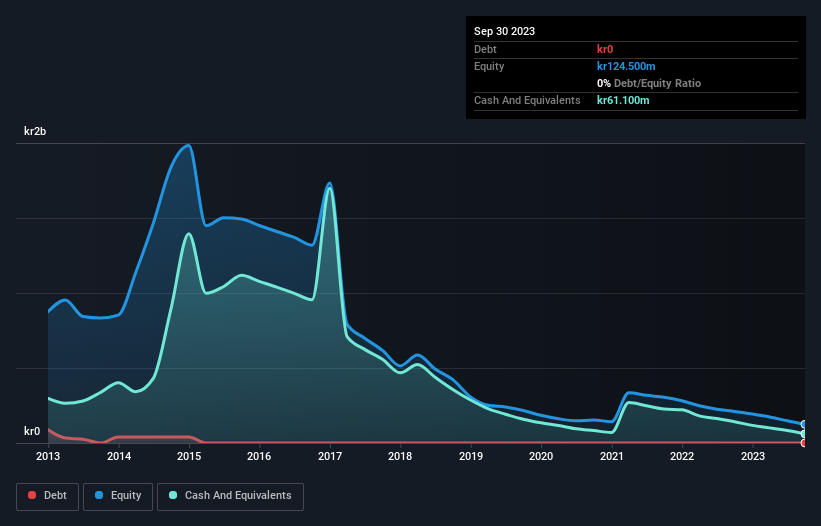The width and height of the screenshot is (821, 526).
Task: Click the 2021 x-axis label
Action: point(612,456)
